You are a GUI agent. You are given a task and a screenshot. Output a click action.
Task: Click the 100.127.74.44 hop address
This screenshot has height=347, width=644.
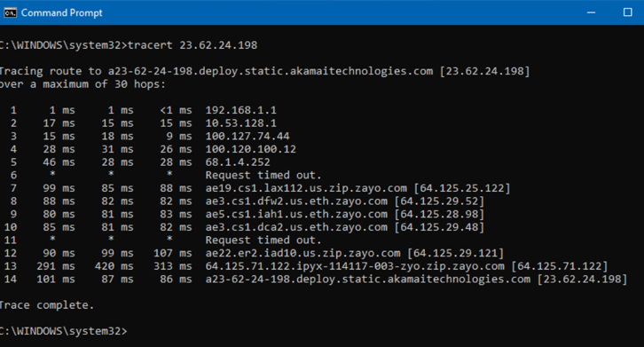[x=247, y=136]
